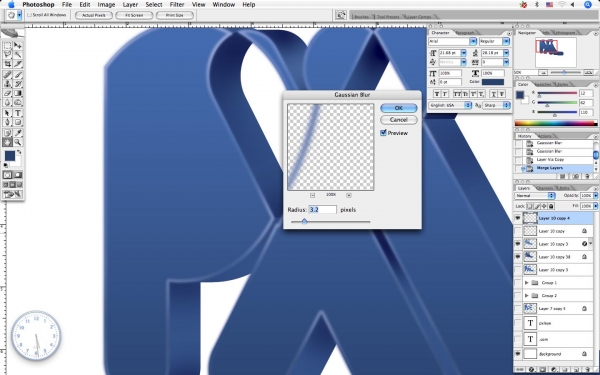Click the Faux Bold button in Character panel
The image size is (600, 375).
437,94
